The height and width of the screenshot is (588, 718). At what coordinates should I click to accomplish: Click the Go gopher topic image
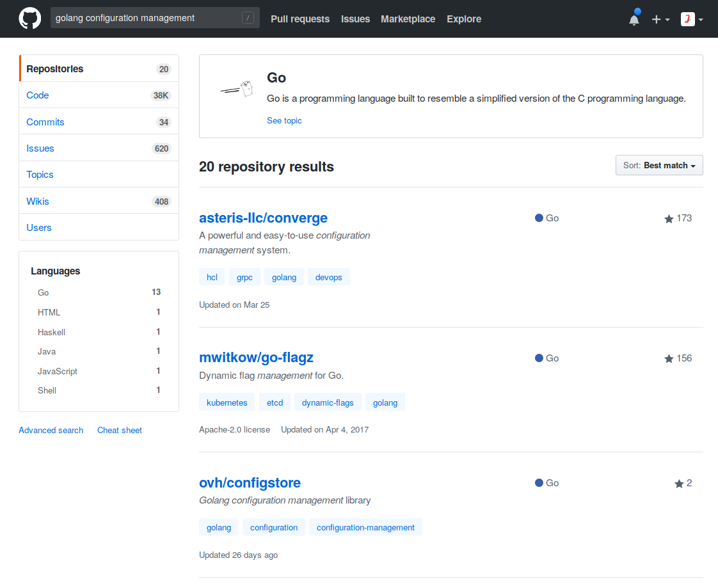pos(237,90)
